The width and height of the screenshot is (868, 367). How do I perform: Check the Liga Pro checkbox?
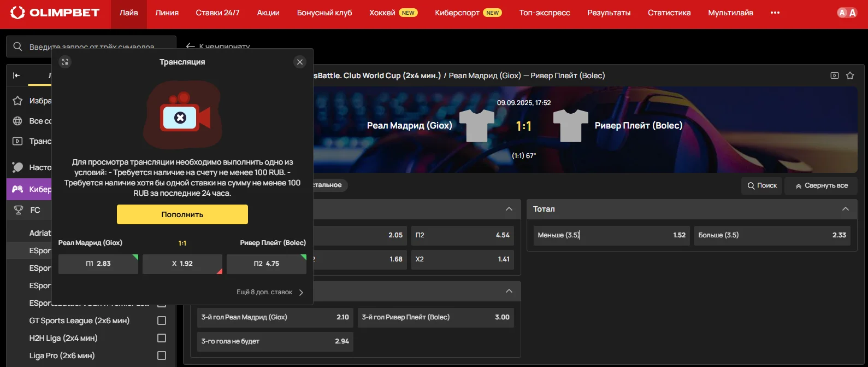point(162,356)
